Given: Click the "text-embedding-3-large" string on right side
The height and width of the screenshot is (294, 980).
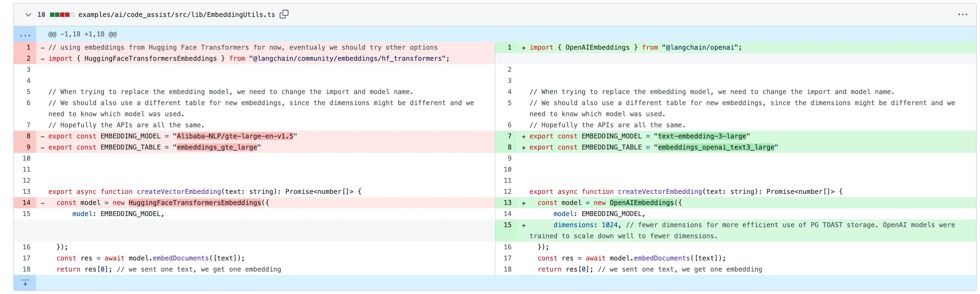Looking at the screenshot, I should coord(702,136).
